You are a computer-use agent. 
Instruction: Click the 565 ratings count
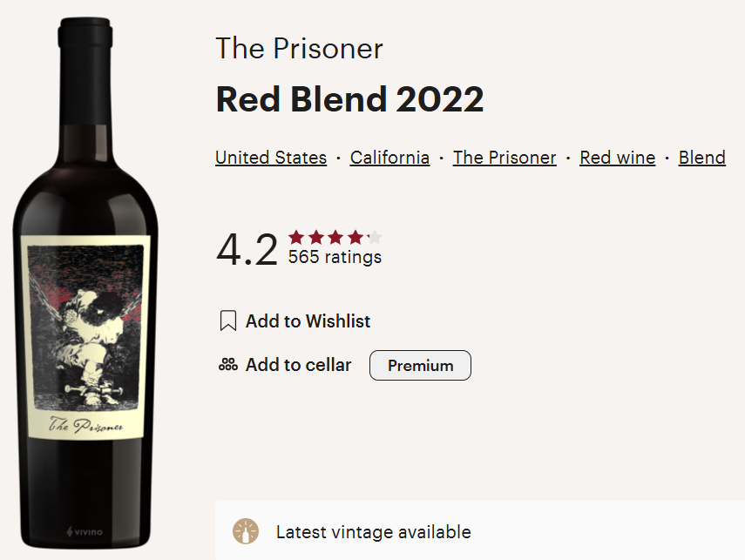tap(335, 257)
